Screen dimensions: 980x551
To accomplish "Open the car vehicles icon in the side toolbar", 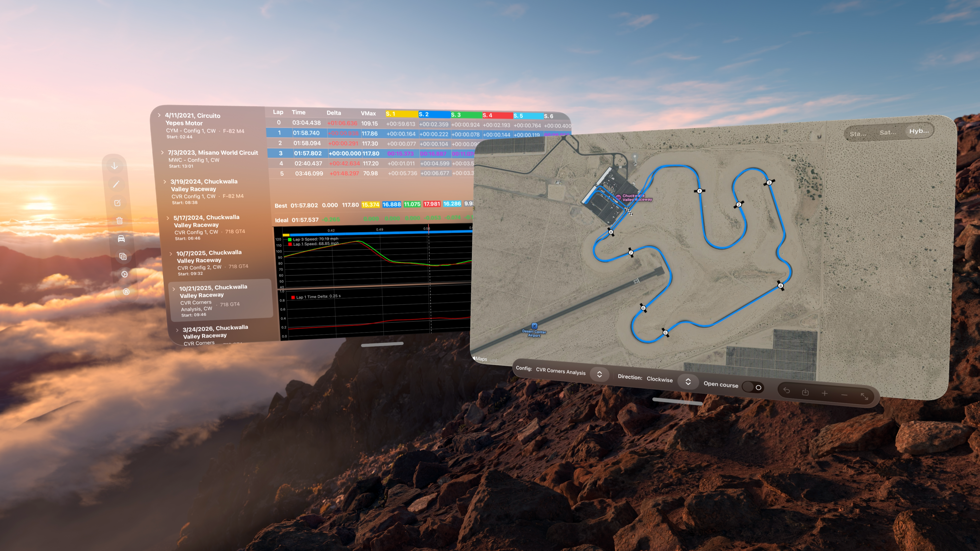I will [x=121, y=239].
